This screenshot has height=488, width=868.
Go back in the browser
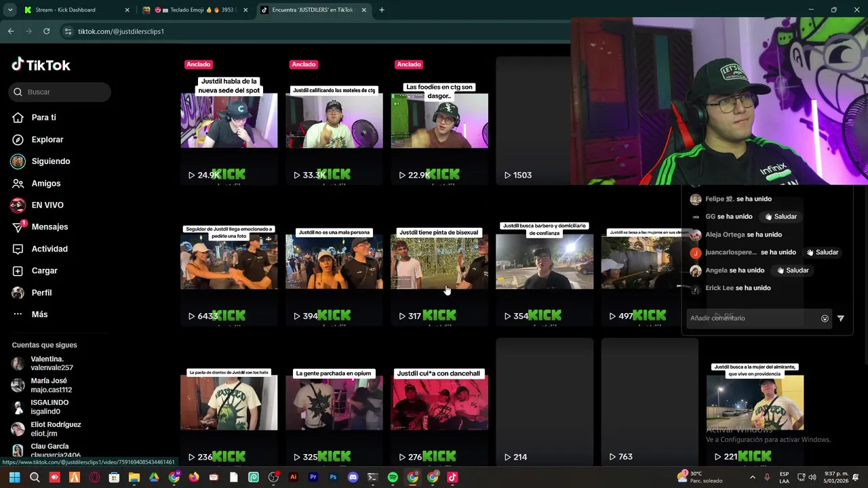pos(11,31)
